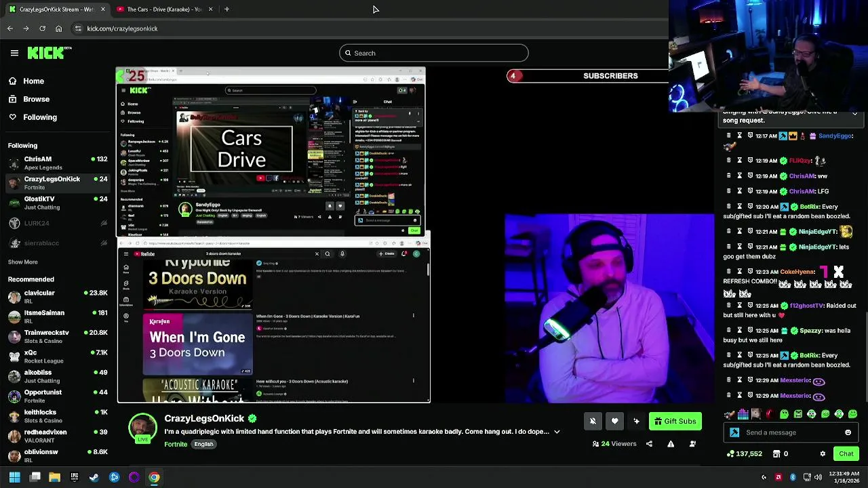Screen dimensions: 868x488
Task: Click the Bluetooth tray icon
Action: (x=793, y=478)
